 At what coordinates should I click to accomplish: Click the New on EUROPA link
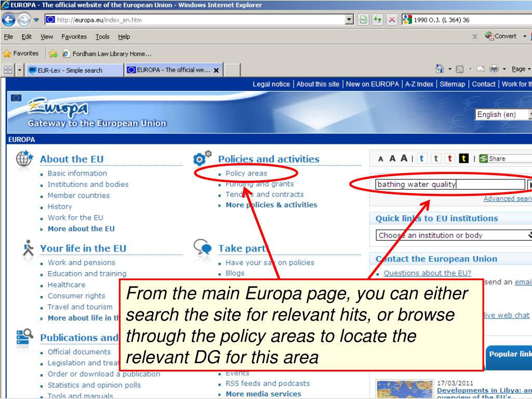[372, 84]
